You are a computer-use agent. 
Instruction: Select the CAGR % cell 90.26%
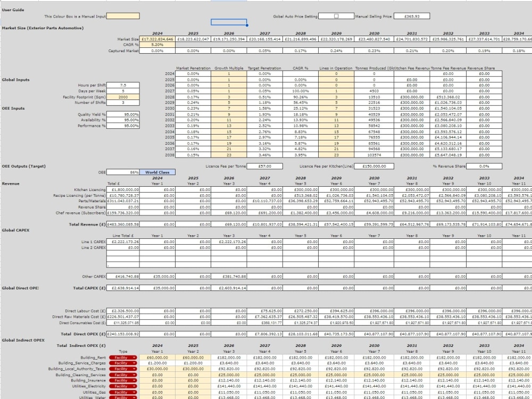click(x=301, y=97)
